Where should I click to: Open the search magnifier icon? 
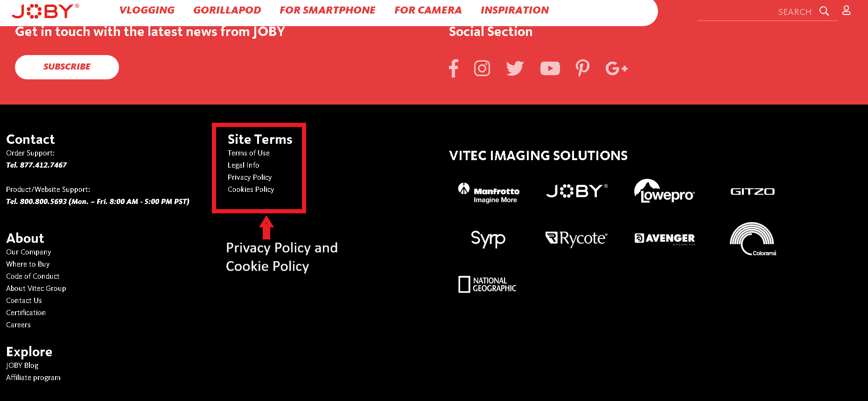click(824, 11)
